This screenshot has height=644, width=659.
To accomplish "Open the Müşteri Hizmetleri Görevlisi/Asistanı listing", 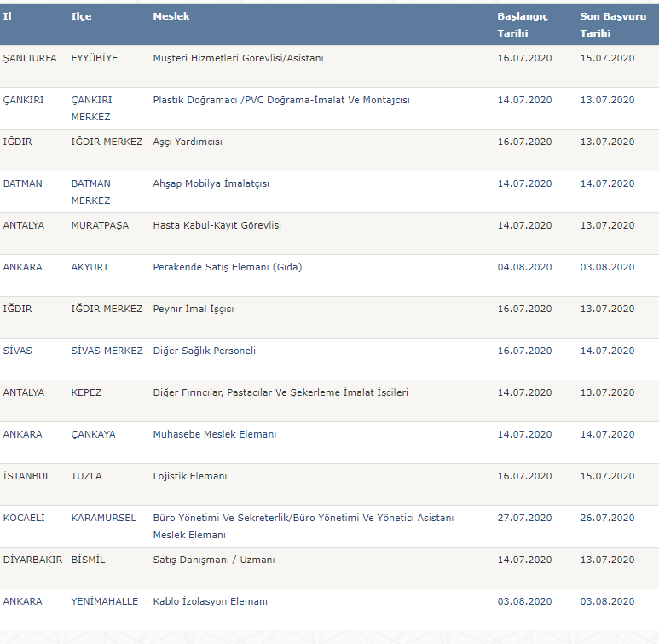I will point(238,58).
